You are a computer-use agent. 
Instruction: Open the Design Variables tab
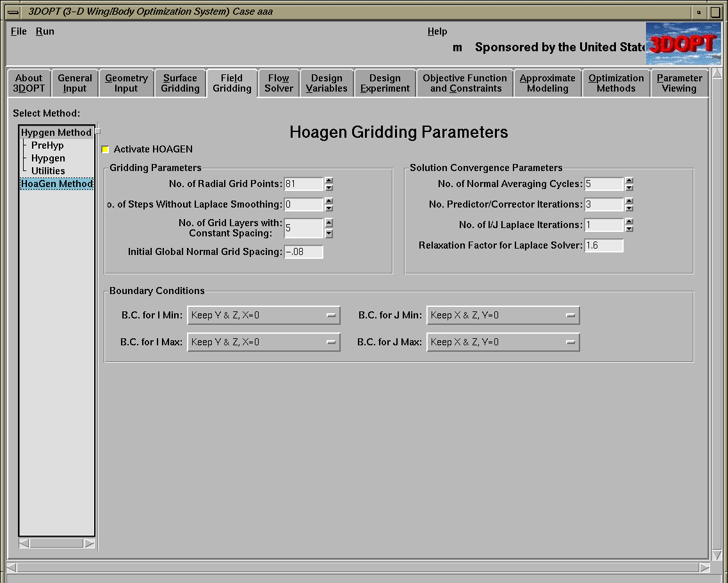[x=327, y=83]
